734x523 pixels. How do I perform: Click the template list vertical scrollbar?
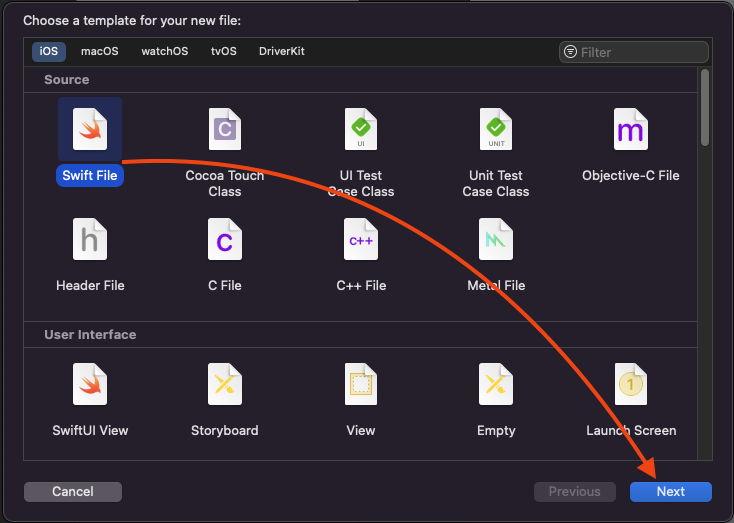705,108
